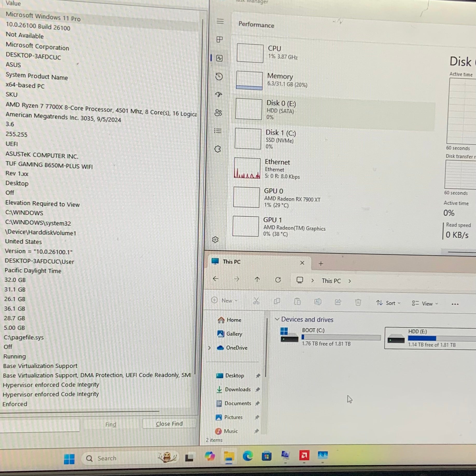Select the BOOT (C:) drive
Image resolution: width=476 pixels, height=476 pixels.
pos(330,337)
